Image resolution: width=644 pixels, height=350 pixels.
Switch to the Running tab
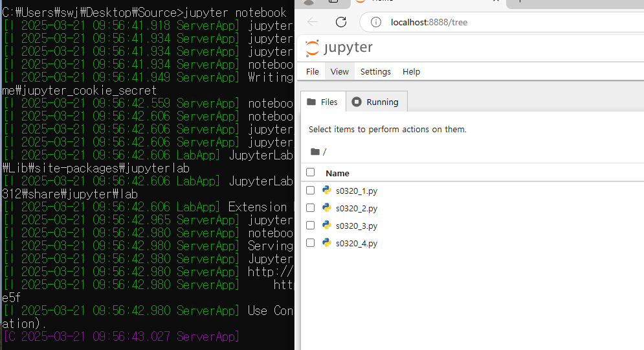point(377,102)
